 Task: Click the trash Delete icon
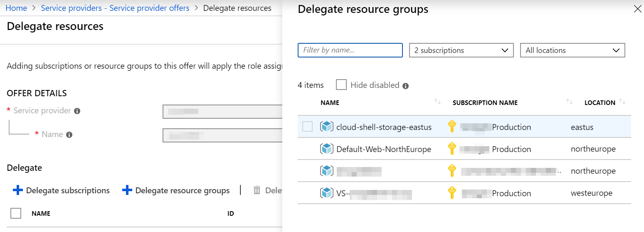(x=257, y=190)
